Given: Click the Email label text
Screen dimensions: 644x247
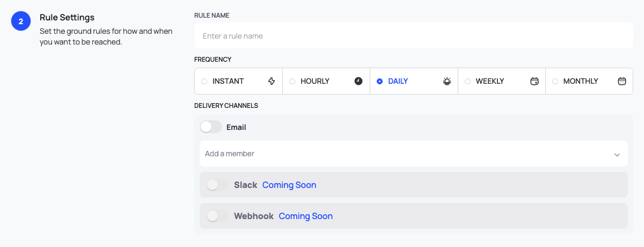Looking at the screenshot, I should tap(236, 127).
